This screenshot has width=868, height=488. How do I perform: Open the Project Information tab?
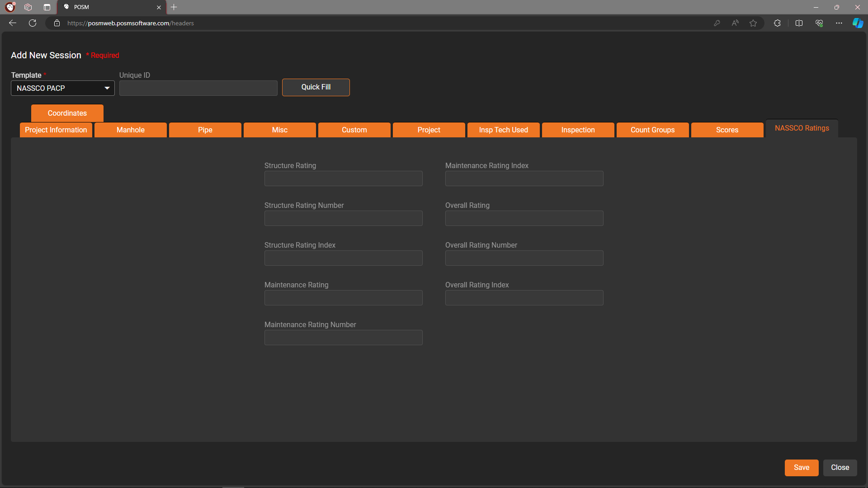point(56,130)
